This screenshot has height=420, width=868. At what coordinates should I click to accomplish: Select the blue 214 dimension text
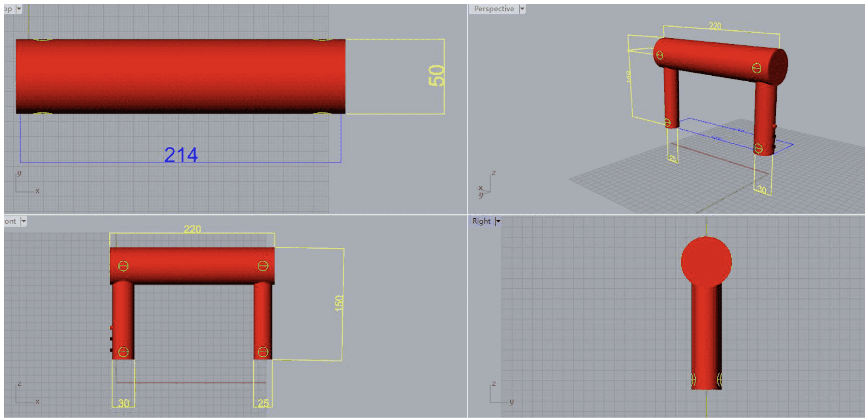coord(181,155)
